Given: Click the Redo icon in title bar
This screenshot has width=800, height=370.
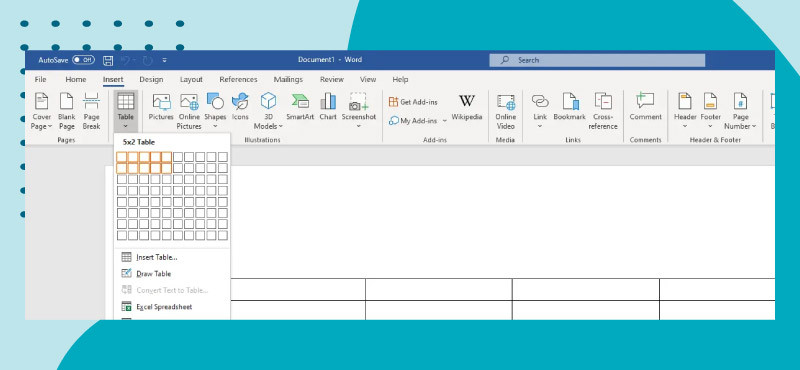Looking at the screenshot, I should pyautogui.click(x=147, y=60).
